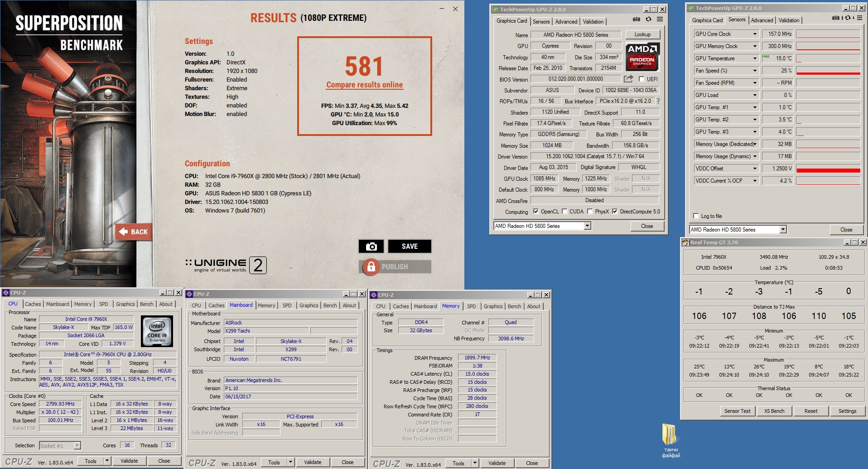
Task: Click the GPU-Z Graphics Card window screenshot camera icon
Action: pos(637,19)
